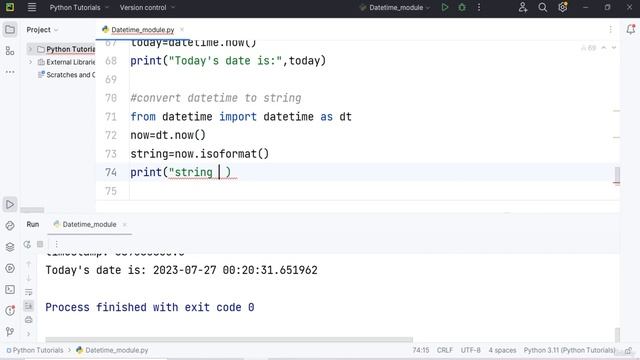Viewport: 640px width, 360px height.
Task: Open Run panel more options ellipsis
Action: (x=56, y=244)
